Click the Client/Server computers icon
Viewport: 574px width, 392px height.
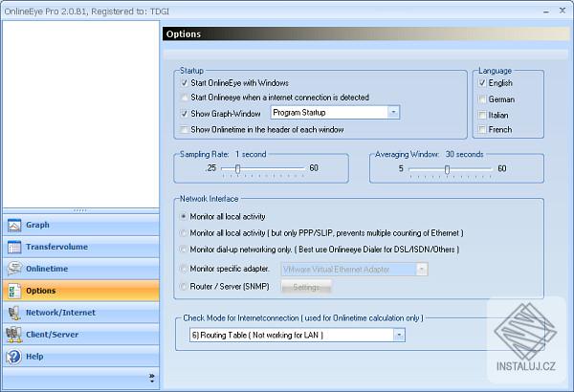(14, 335)
